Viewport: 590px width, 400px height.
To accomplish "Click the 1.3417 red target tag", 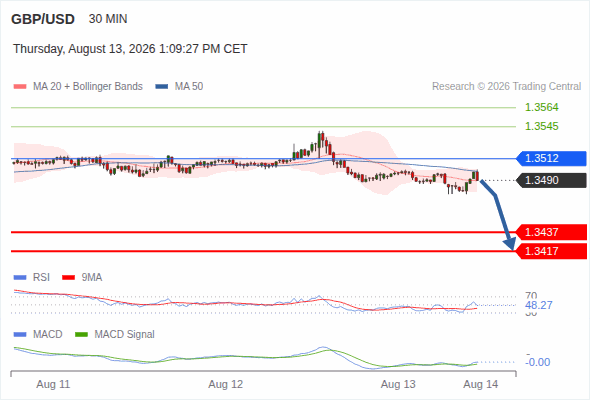I will [551, 251].
